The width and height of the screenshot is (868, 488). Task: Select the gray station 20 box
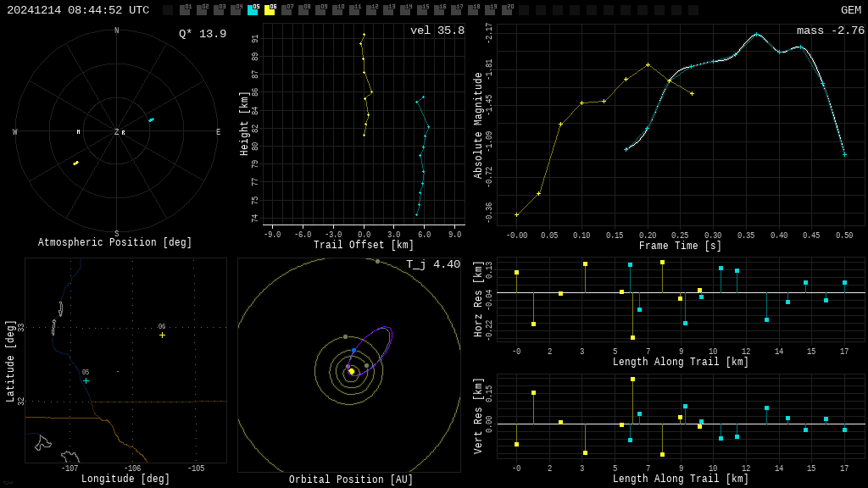[507, 10]
